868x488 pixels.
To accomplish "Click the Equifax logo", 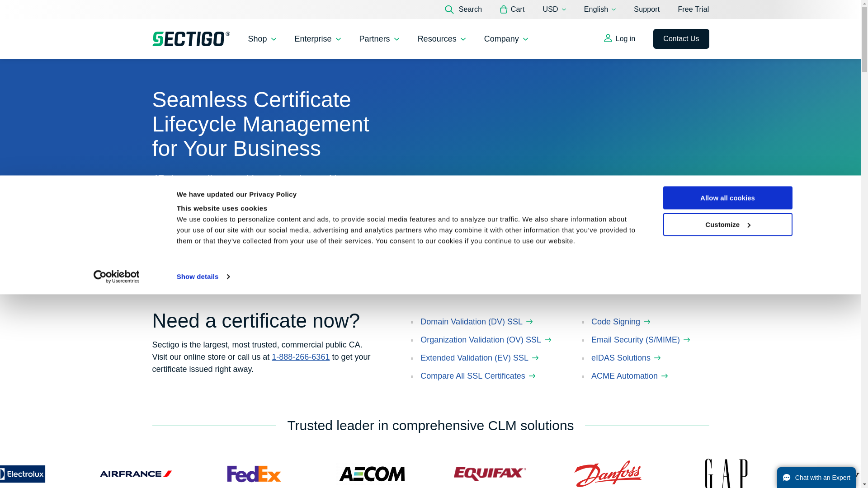I will point(490,474).
